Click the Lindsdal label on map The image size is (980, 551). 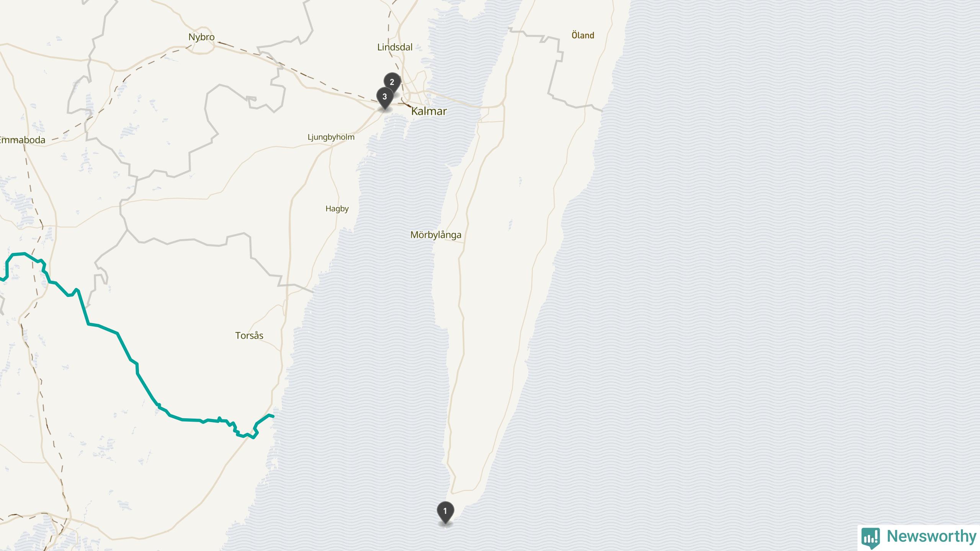[x=395, y=47]
